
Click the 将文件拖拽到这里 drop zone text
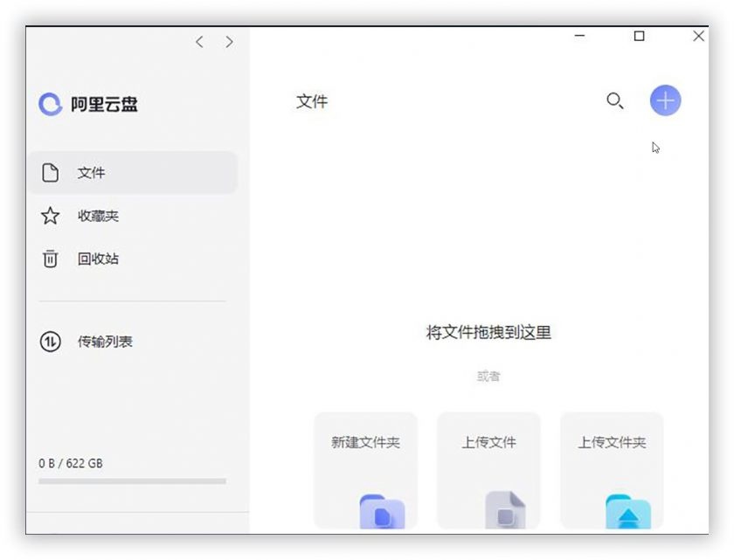488,333
